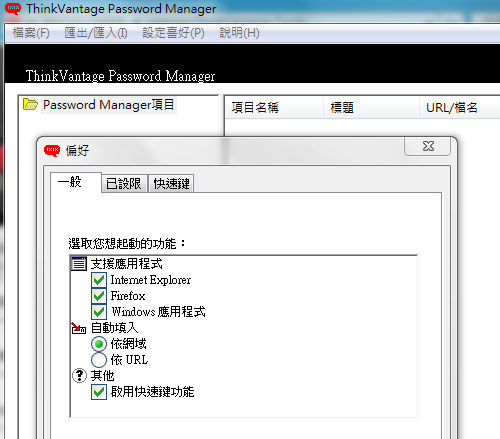Close the 偏好 dialog
This screenshot has width=500, height=439.
(x=428, y=146)
